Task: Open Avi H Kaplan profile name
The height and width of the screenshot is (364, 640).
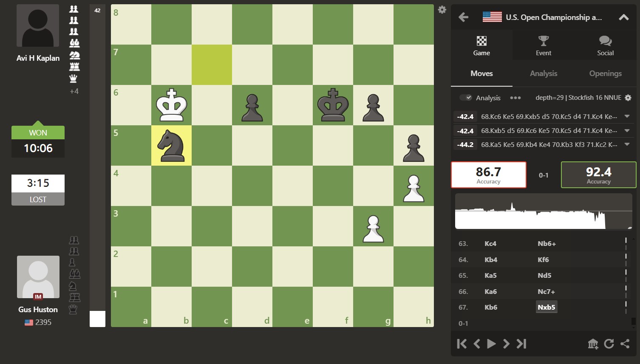Action: (38, 58)
